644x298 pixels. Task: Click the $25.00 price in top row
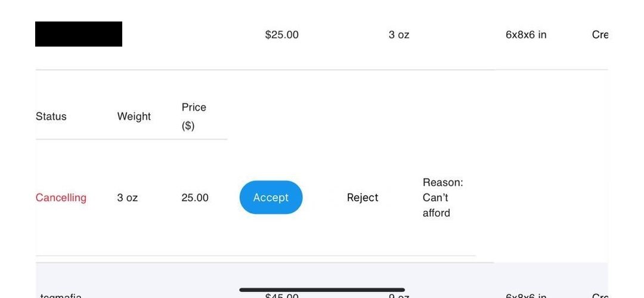[281, 35]
